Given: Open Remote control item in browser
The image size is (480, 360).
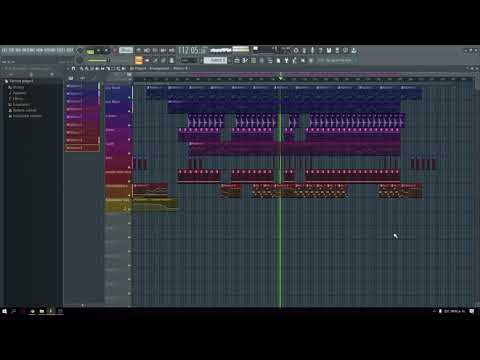Looking at the screenshot, I should (23, 110).
